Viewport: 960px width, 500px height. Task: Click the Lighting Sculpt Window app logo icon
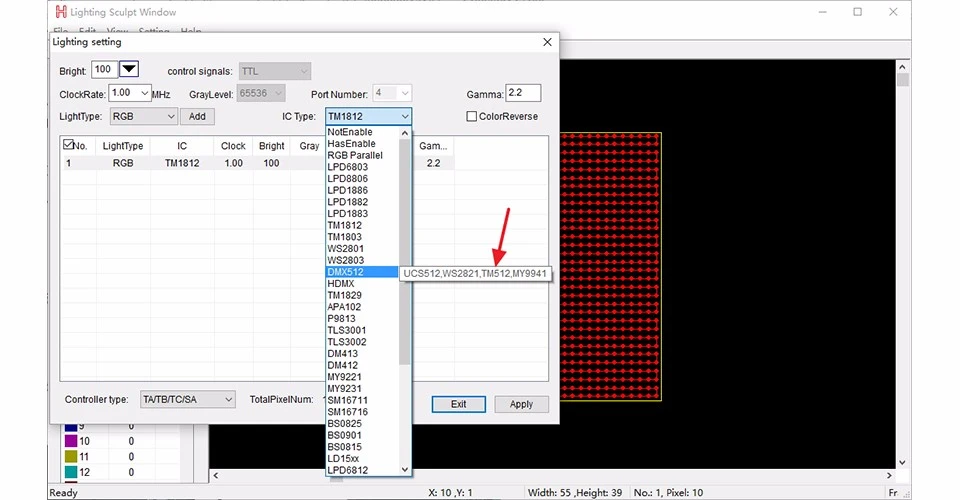(x=61, y=12)
